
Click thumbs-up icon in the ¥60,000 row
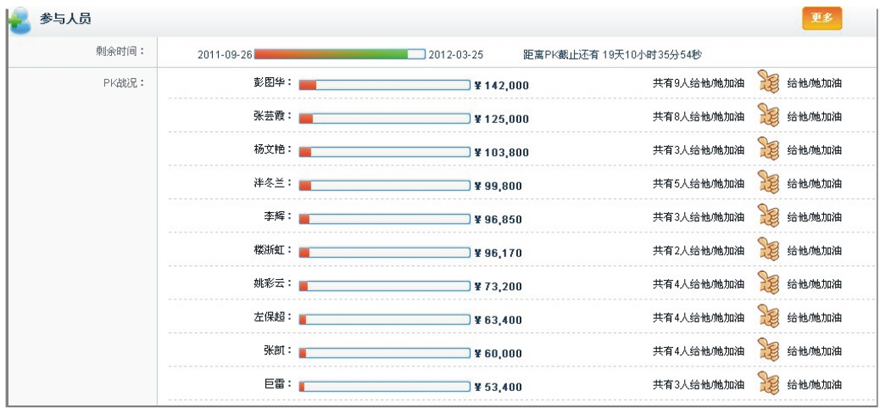(x=767, y=350)
